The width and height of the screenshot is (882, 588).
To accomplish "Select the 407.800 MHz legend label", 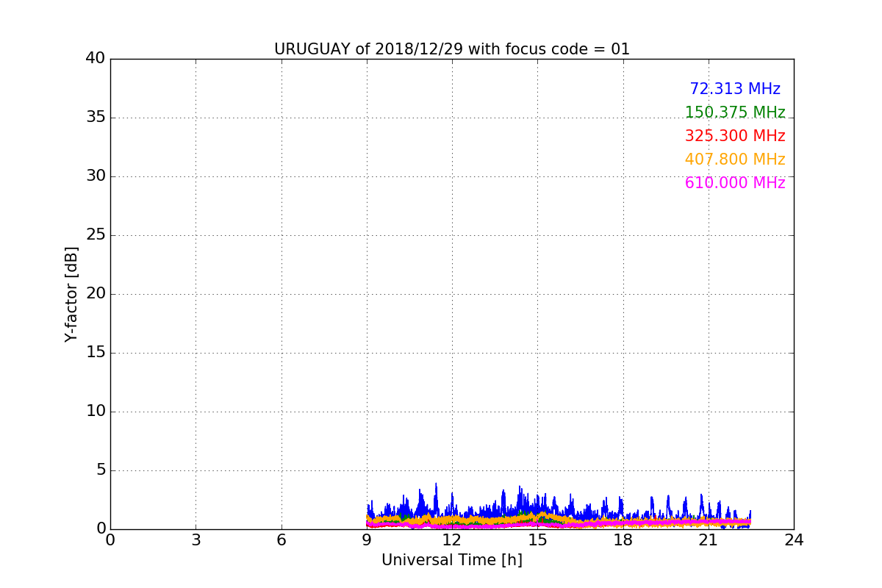I will (x=735, y=159).
